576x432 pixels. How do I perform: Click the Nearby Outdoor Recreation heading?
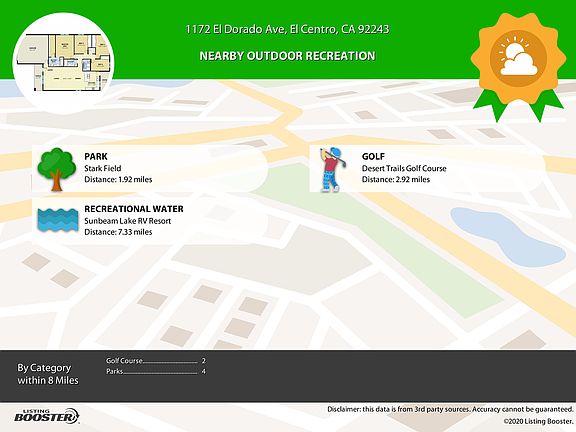click(287, 56)
